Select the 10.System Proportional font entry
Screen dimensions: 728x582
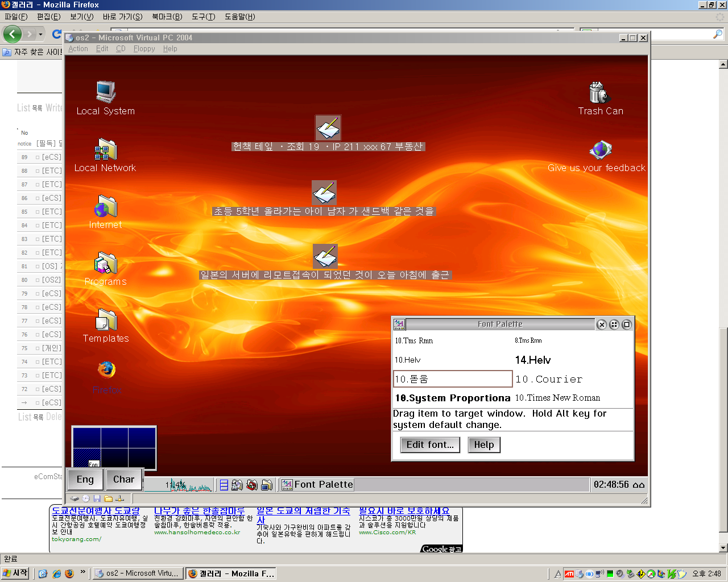click(x=453, y=398)
